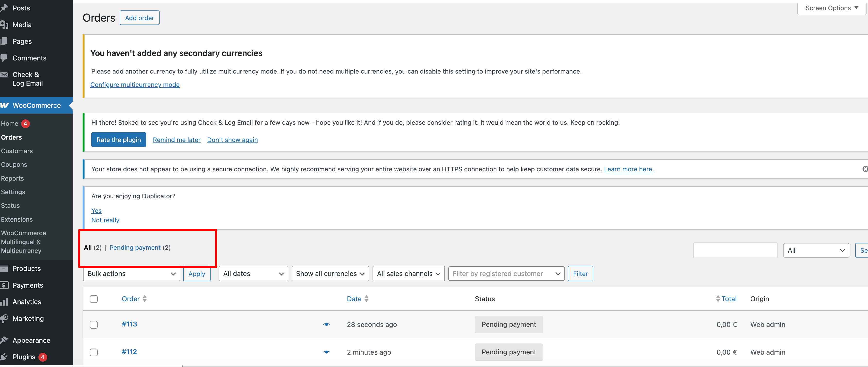Tick the checkbox for order #113

[94, 325]
